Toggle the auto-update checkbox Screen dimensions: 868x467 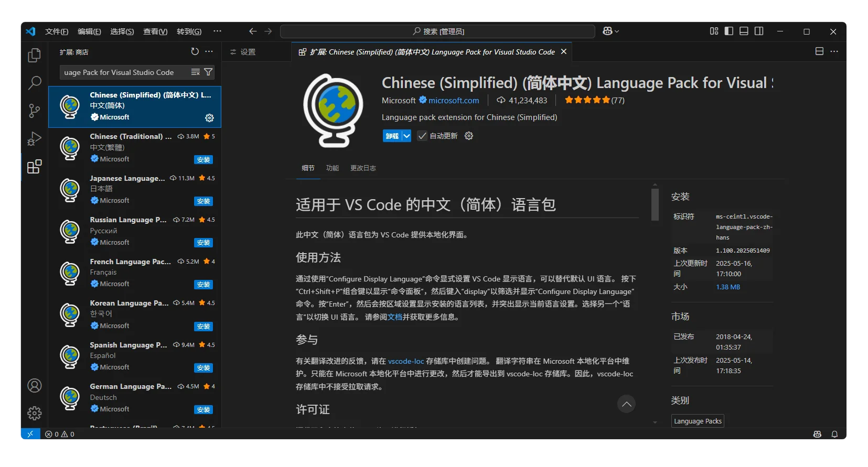(422, 136)
